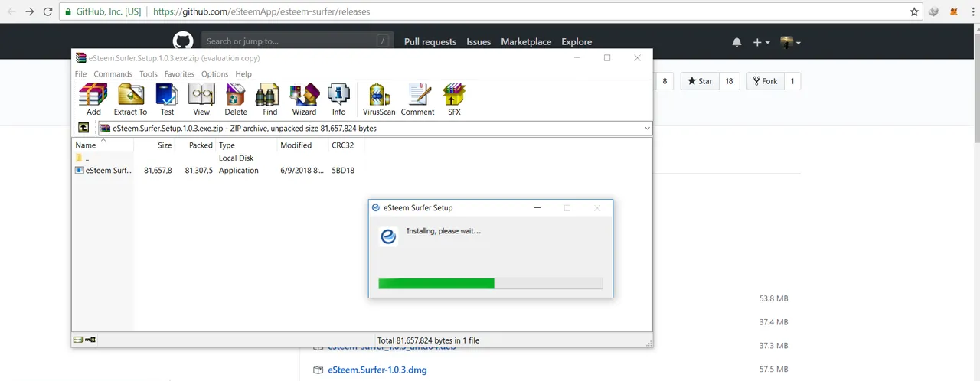The image size is (980, 381).
Task: Open the archive Comment tool
Action: tap(417, 99)
